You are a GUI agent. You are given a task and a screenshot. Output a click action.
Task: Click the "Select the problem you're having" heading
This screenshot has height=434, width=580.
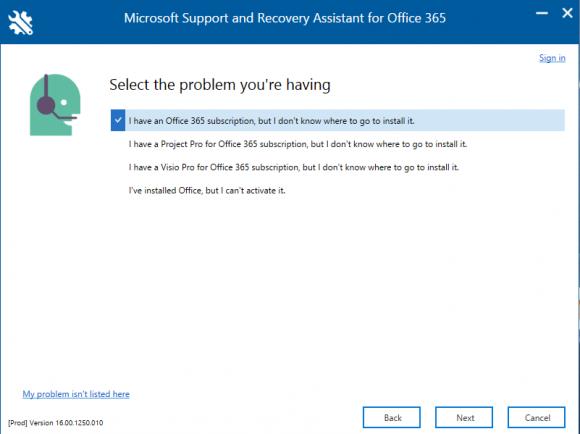[x=220, y=85]
